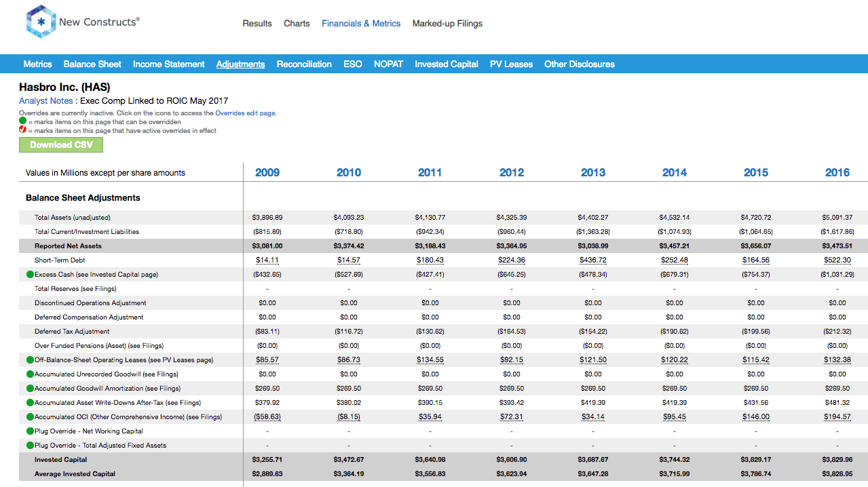
Task: Click the Reported Net Assets row label
Action: pos(67,246)
